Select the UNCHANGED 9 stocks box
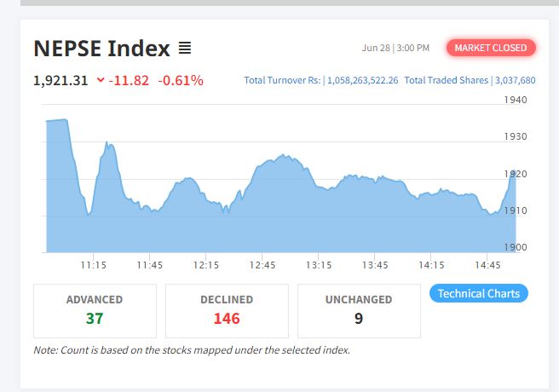This screenshot has width=559, height=392. (359, 311)
